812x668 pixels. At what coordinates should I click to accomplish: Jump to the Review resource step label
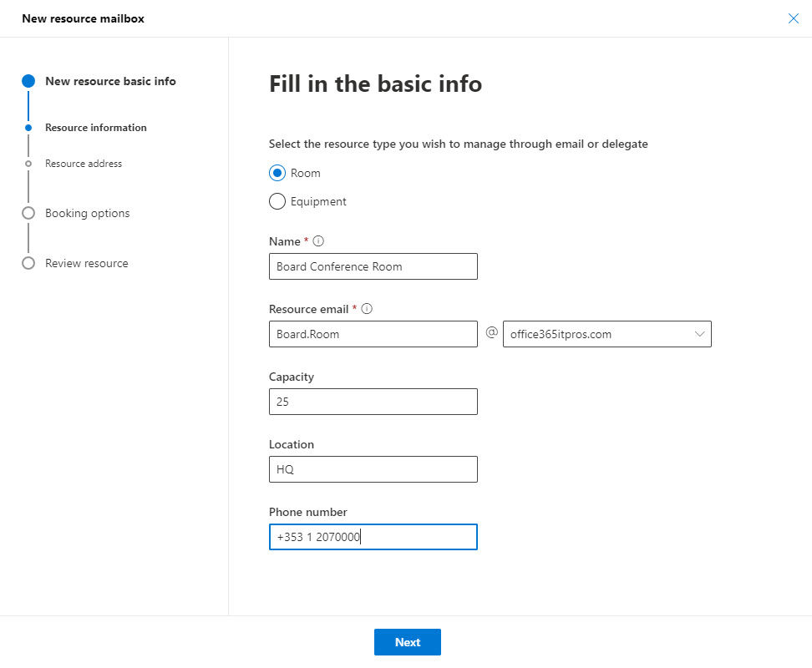click(87, 263)
